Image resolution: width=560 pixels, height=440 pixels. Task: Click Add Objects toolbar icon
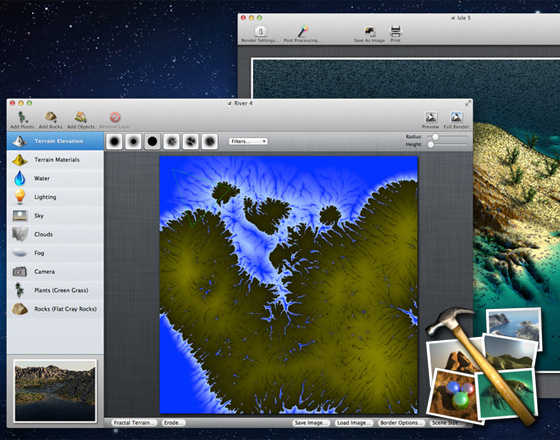coord(81,120)
